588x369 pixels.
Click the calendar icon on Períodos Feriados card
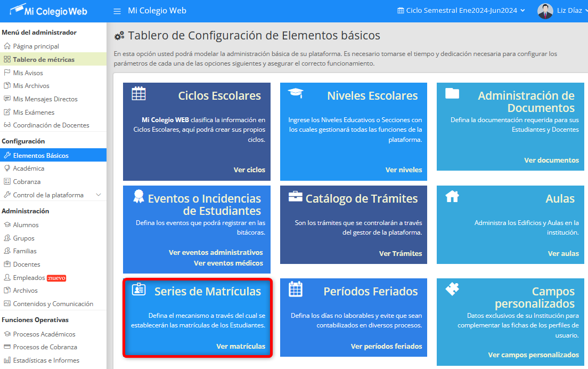coord(296,289)
